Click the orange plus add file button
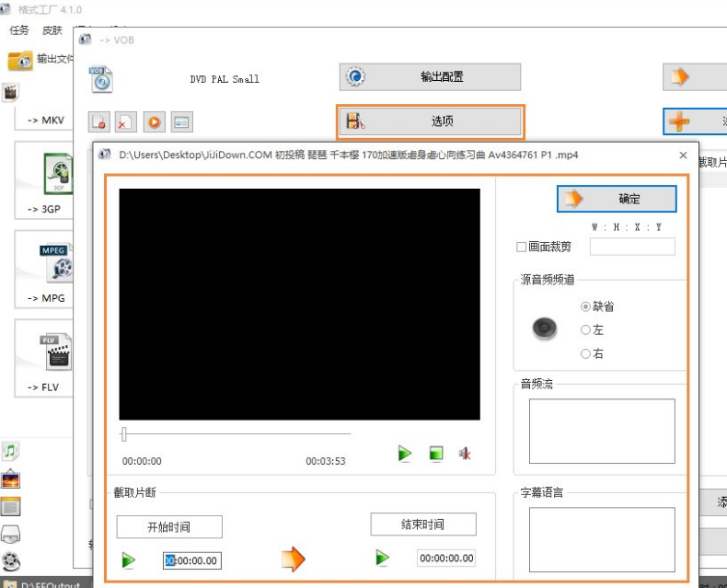 pos(695,121)
